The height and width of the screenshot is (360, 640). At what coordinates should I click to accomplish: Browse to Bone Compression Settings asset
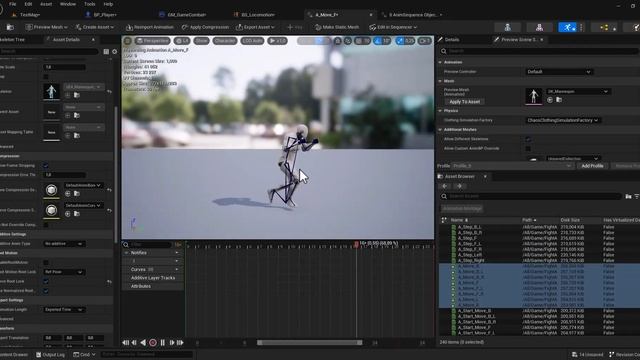(x=77, y=194)
